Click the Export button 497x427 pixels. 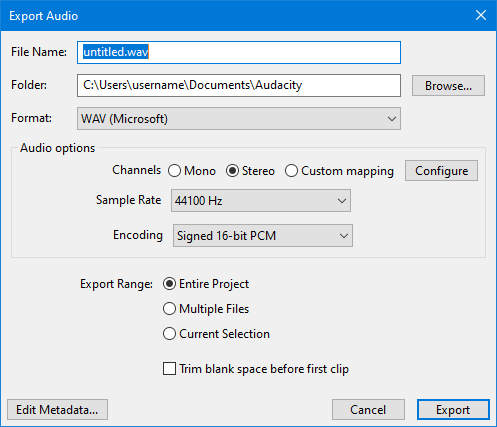click(x=453, y=410)
